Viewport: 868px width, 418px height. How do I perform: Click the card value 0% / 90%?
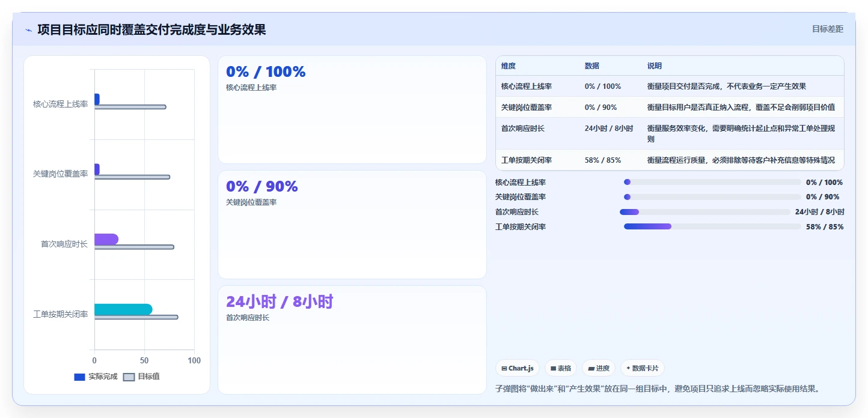(x=262, y=186)
